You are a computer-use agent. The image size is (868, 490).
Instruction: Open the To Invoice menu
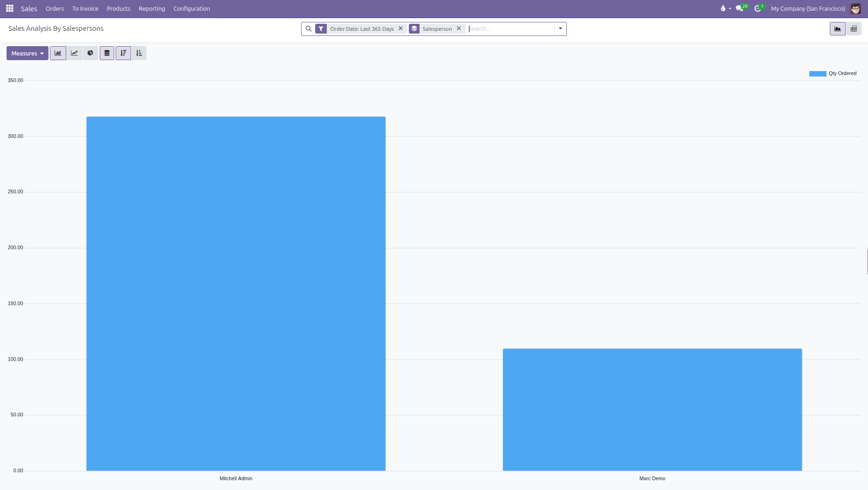85,9
